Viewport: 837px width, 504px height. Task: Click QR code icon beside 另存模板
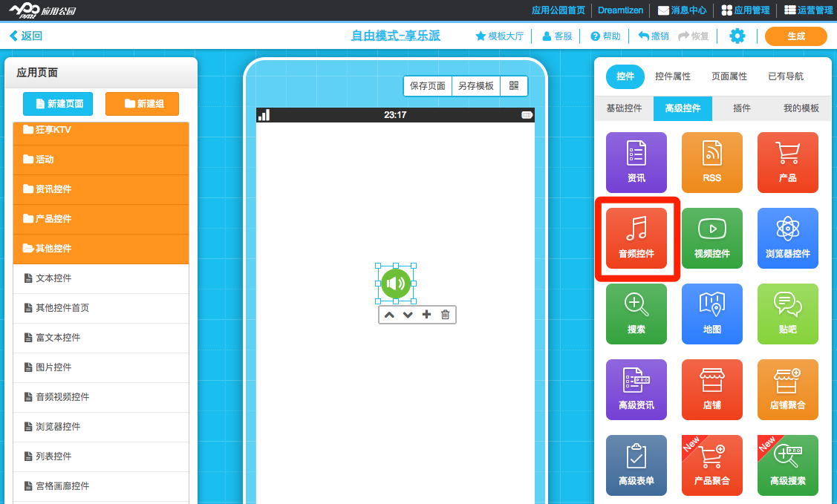pyautogui.click(x=514, y=86)
